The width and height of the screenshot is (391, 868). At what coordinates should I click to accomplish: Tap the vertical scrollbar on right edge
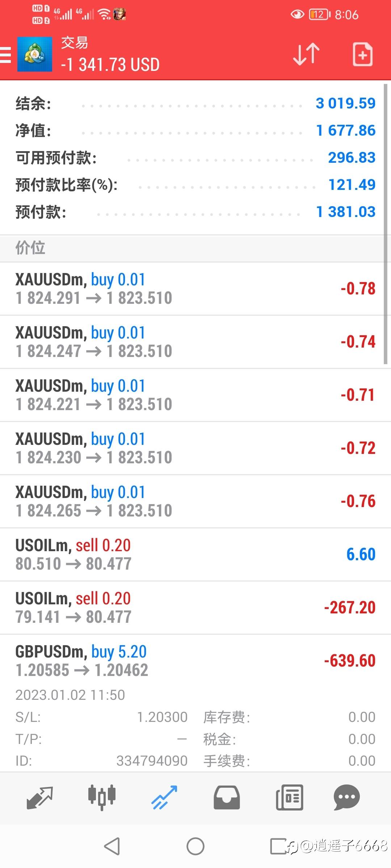(386, 224)
